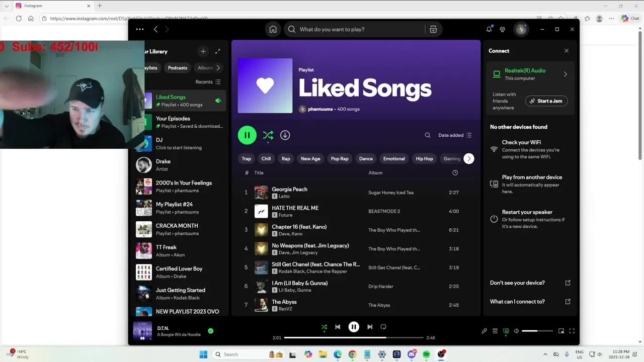Open the D.T.N. now playing cover art

(x=142, y=331)
